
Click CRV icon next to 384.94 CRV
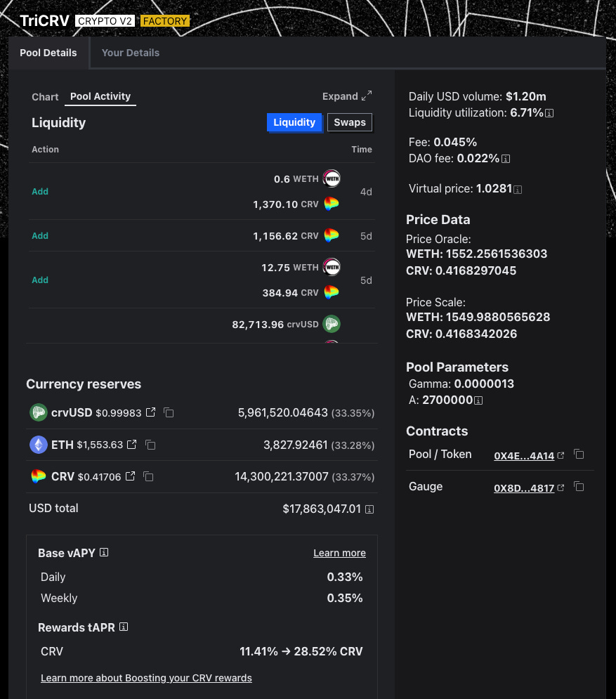tap(331, 292)
